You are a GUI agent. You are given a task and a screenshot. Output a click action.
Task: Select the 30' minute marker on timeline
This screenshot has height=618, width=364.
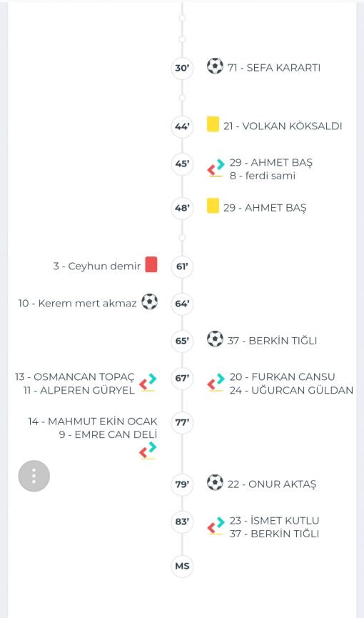coord(182,68)
